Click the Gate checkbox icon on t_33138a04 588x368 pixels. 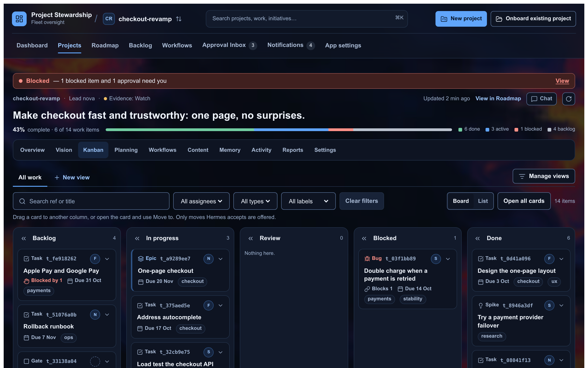26,361
